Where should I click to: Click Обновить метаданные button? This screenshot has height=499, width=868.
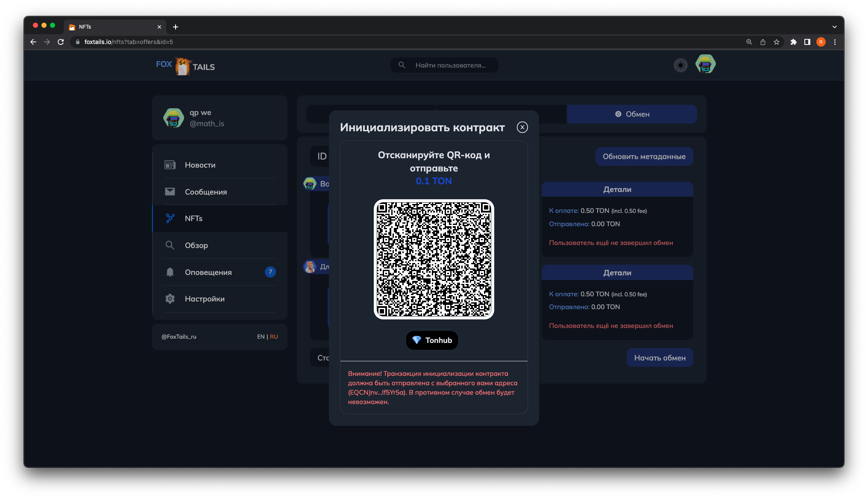644,156
